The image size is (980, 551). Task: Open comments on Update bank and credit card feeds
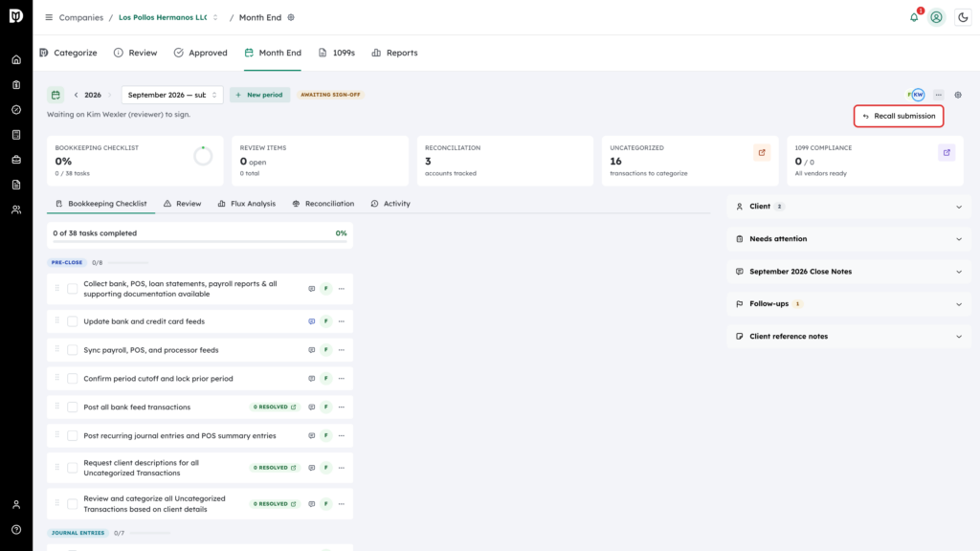click(311, 321)
